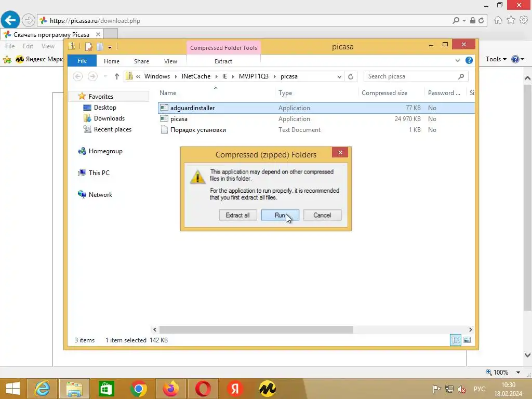Open the browser Home icon
The width and height of the screenshot is (532, 399).
[x=498, y=20]
